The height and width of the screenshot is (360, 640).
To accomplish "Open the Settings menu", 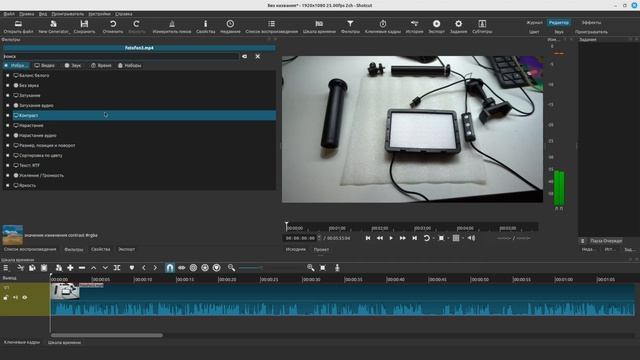I will pyautogui.click(x=100, y=14).
